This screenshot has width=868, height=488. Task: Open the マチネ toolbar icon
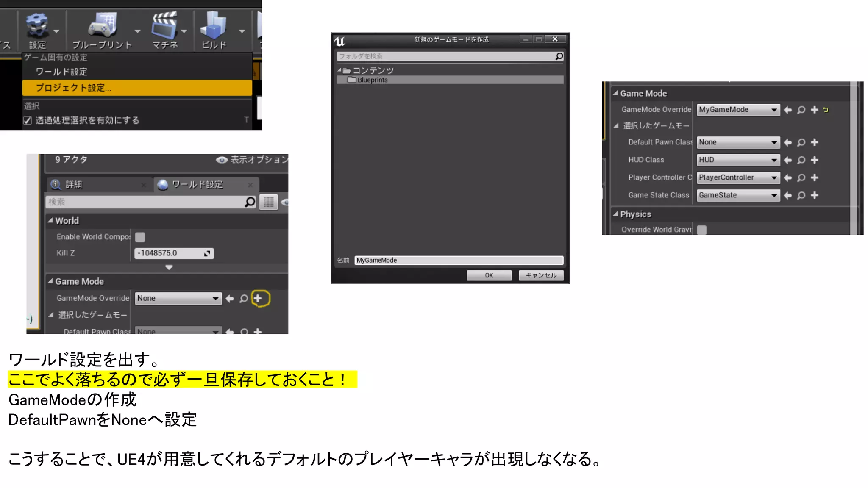pyautogui.click(x=164, y=30)
